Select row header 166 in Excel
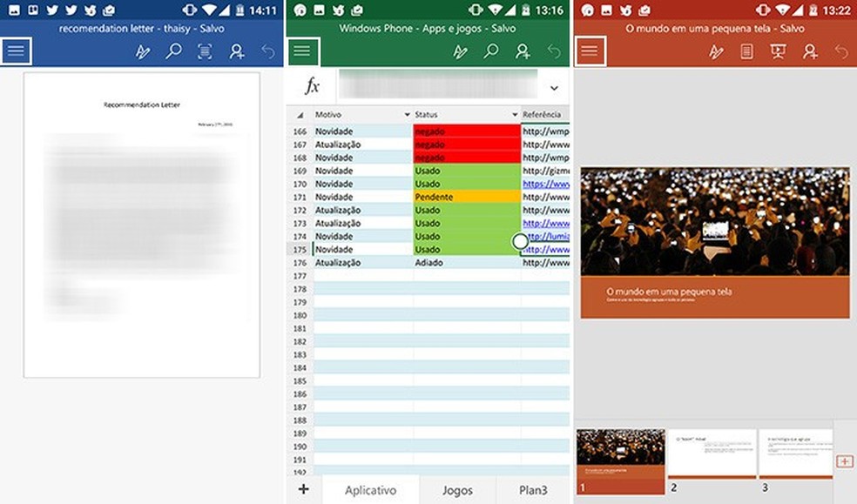 (300, 131)
